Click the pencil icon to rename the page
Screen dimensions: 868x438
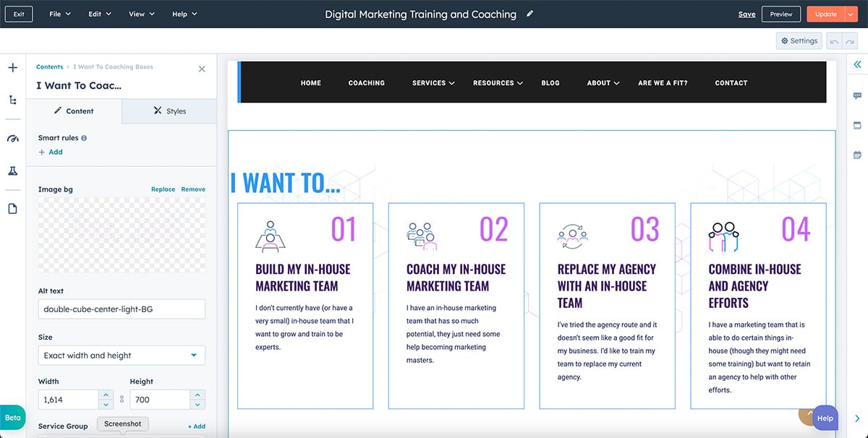(529, 14)
